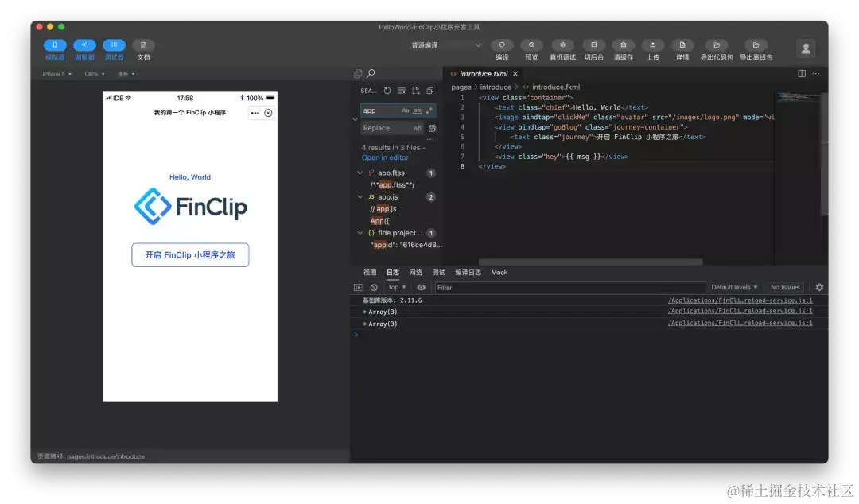Toggle the console live expression eye
This screenshot has width=859, height=504.
click(421, 288)
